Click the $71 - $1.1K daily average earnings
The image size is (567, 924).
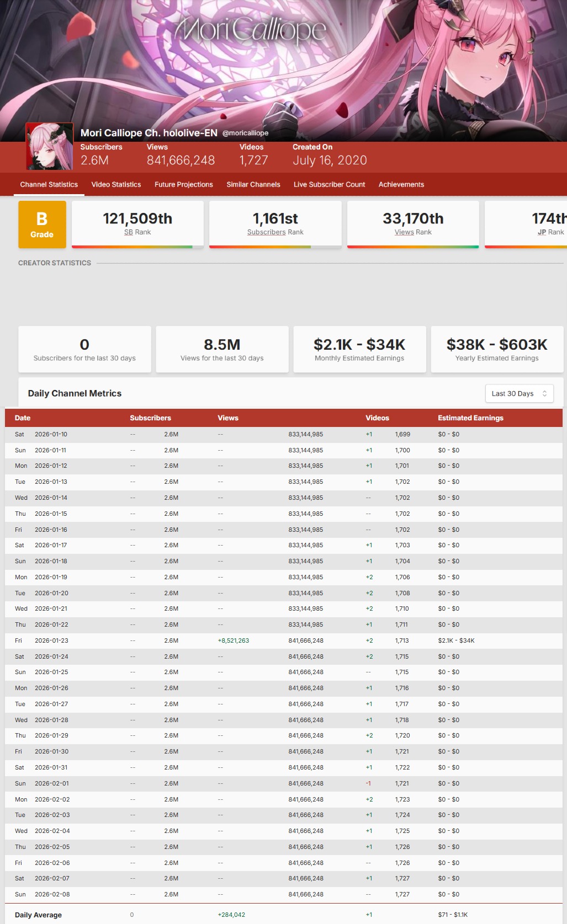(453, 915)
